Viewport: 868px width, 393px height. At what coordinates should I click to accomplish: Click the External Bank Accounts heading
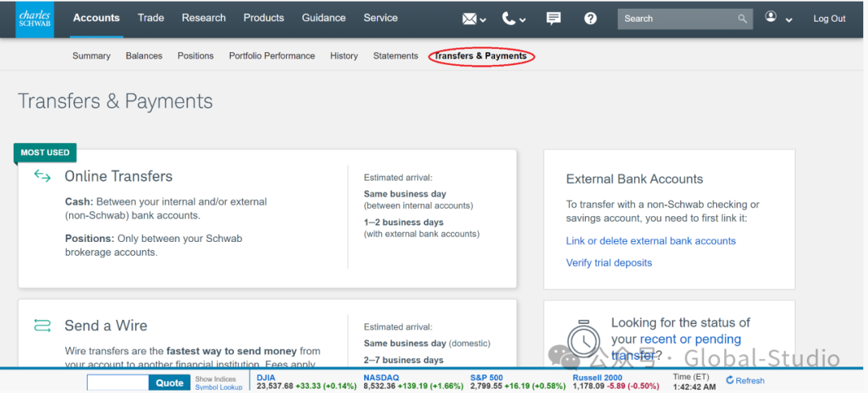[634, 179]
